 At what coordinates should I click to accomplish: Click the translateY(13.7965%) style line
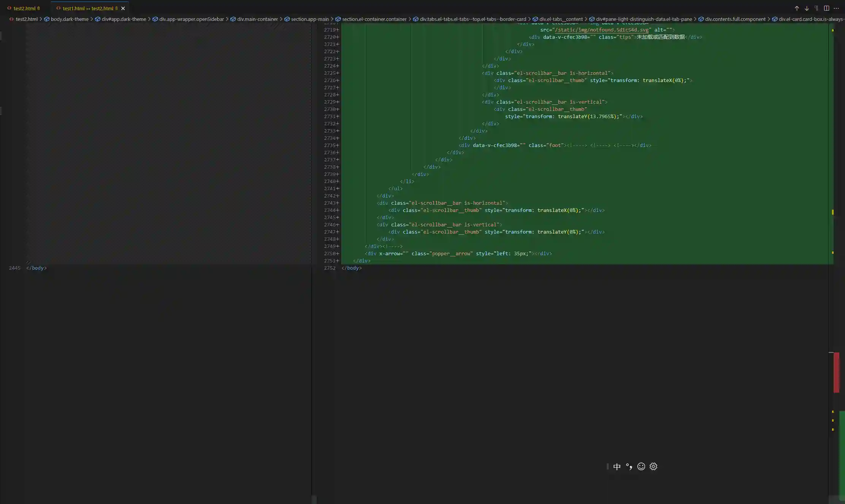coord(574,116)
